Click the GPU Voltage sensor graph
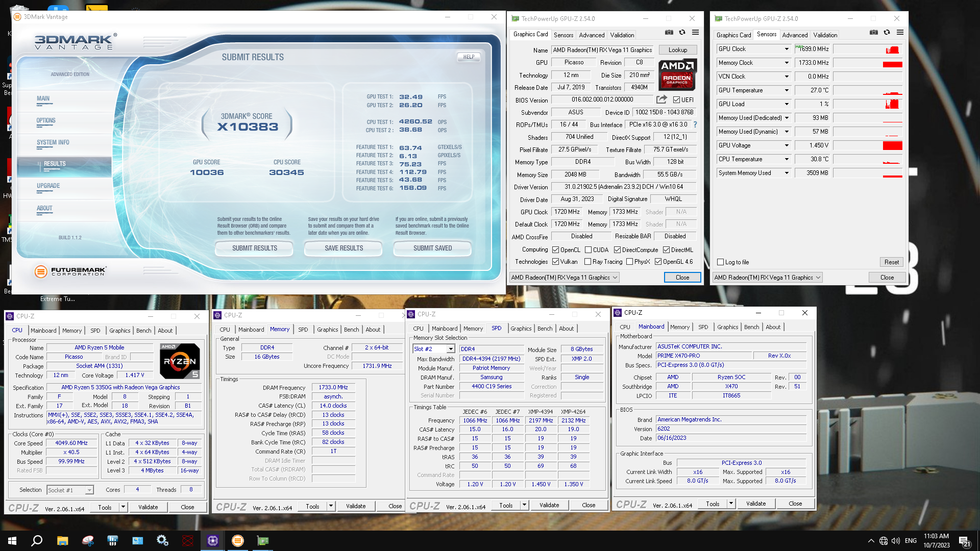This screenshot has height=551, width=980. point(867,145)
